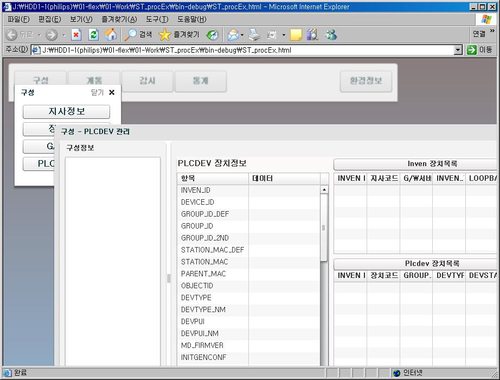
Task: Open the Mail icon dropdown arrow
Action: (x=242, y=35)
